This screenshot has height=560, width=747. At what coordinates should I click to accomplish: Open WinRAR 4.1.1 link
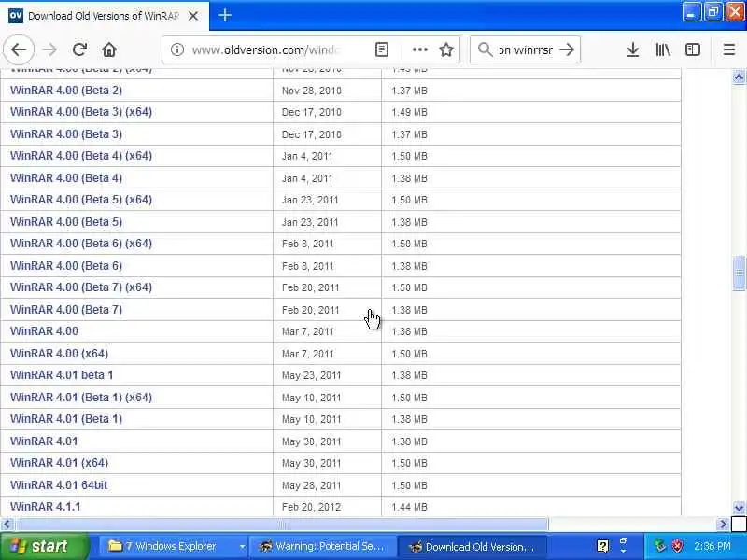click(45, 506)
